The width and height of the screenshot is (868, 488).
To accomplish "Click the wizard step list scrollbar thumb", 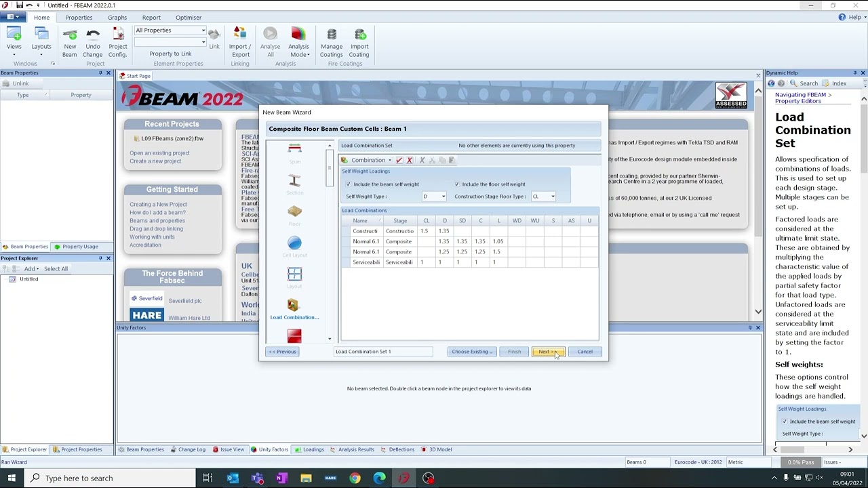I will click(x=330, y=168).
